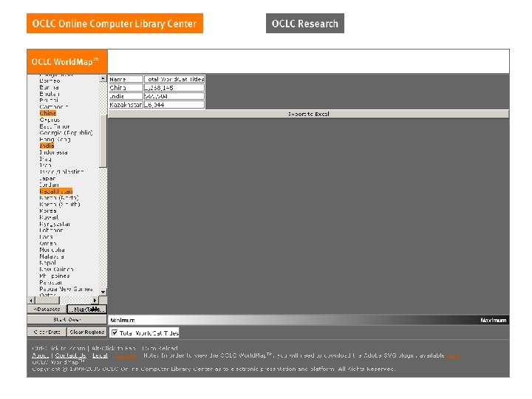The width and height of the screenshot is (532, 399).
Task: Select Iran in the country list
Action: click(45, 166)
